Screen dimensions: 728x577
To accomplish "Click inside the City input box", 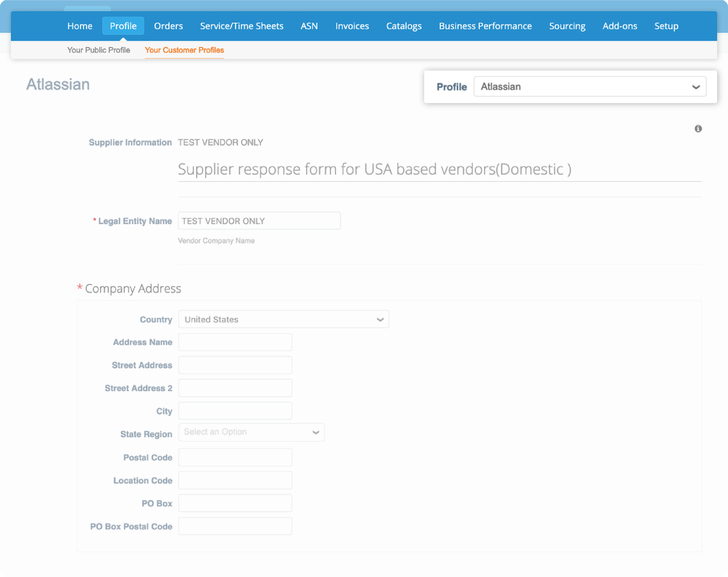I will (x=235, y=411).
